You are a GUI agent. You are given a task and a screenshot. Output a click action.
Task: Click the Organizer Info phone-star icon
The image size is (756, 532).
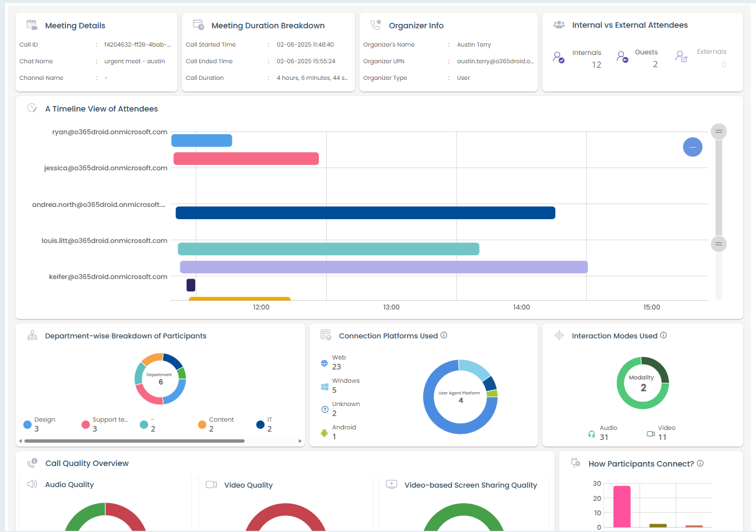(376, 25)
